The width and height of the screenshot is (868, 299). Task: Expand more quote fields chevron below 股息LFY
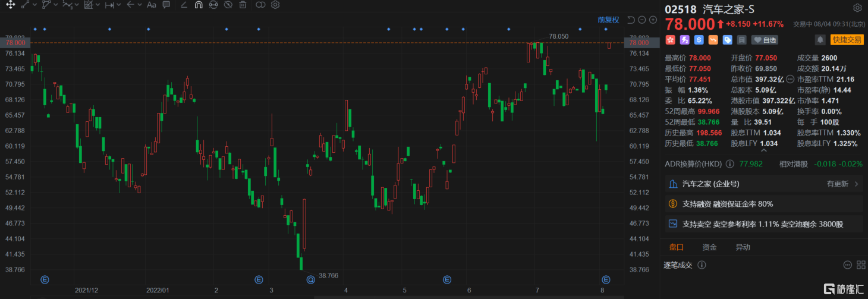click(764, 151)
